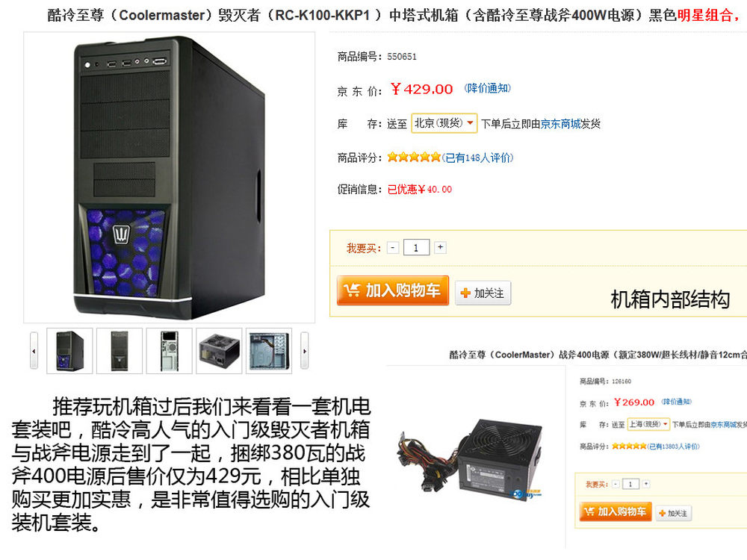Click the five-star rating for the case
Screen dimensions: 747x560
[414, 157]
